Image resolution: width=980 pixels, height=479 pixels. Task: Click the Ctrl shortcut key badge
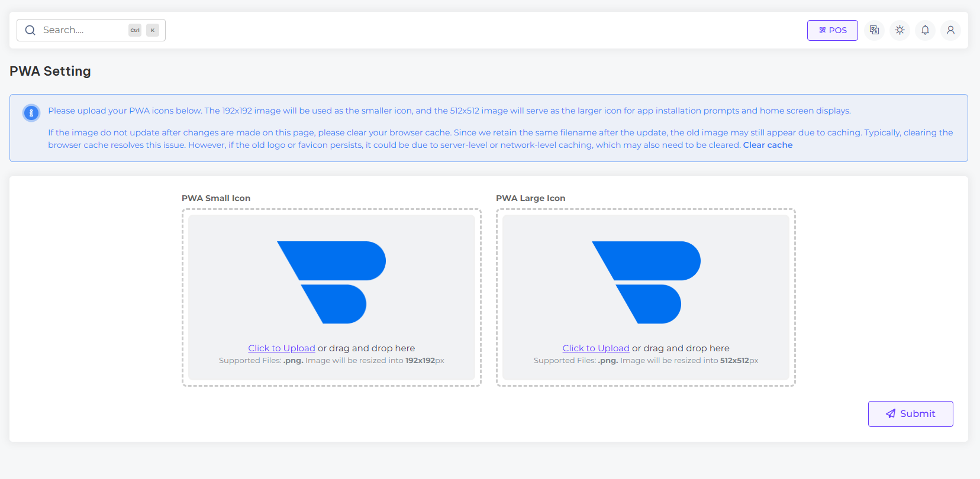(x=135, y=30)
